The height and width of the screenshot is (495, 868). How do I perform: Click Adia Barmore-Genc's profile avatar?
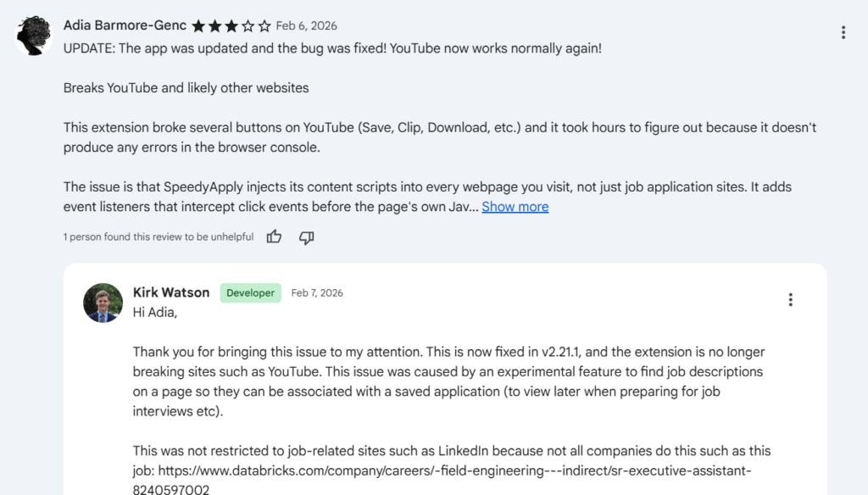34,36
